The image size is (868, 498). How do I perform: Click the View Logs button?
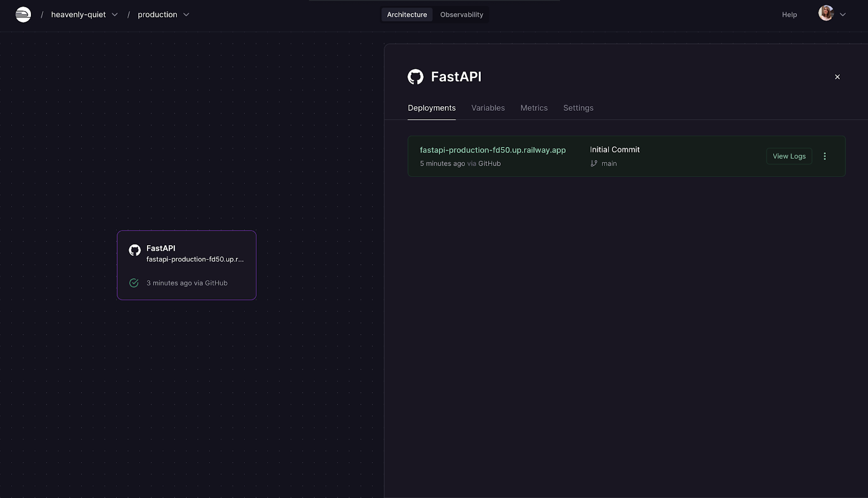pos(789,156)
